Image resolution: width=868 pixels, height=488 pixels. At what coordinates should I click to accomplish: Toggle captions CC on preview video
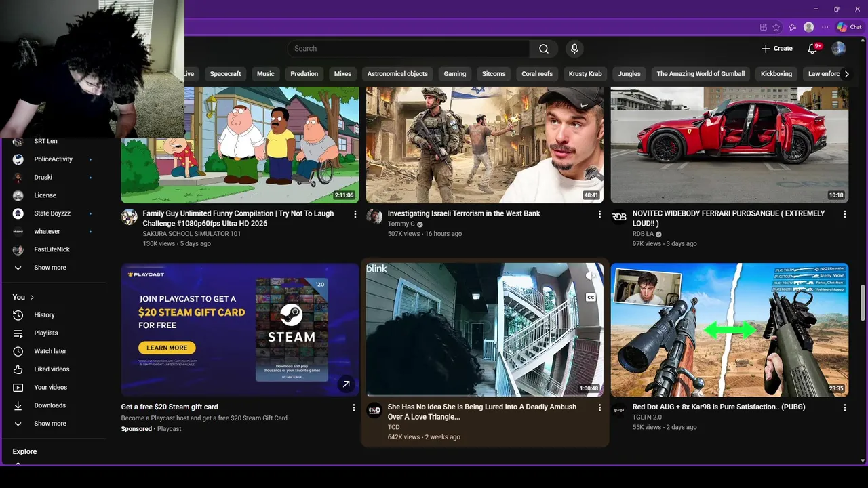(x=590, y=297)
